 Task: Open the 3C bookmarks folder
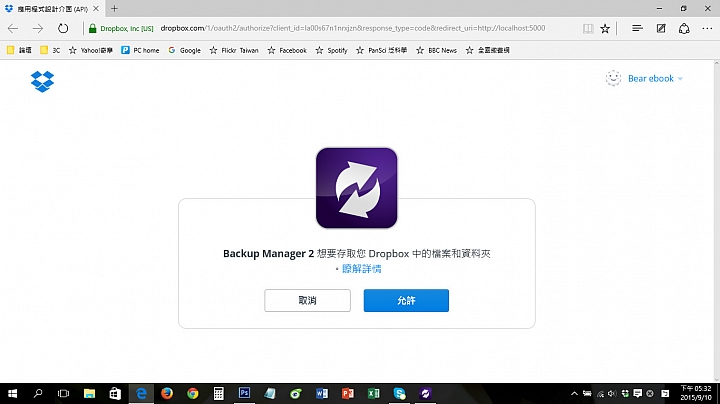click(50, 50)
